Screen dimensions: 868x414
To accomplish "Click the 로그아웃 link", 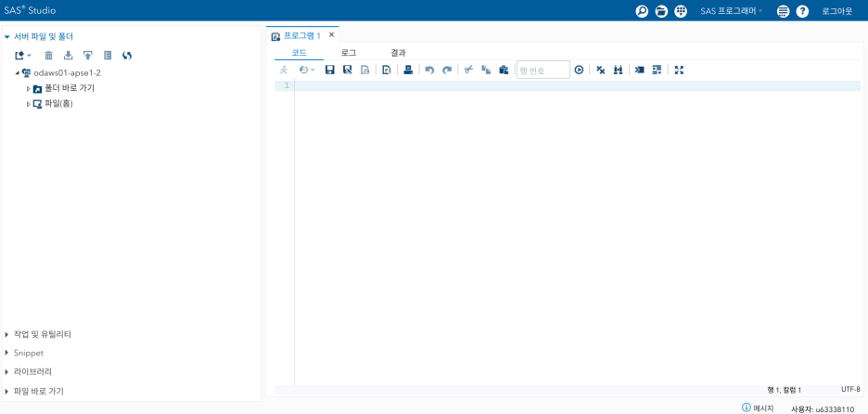I will pos(837,11).
